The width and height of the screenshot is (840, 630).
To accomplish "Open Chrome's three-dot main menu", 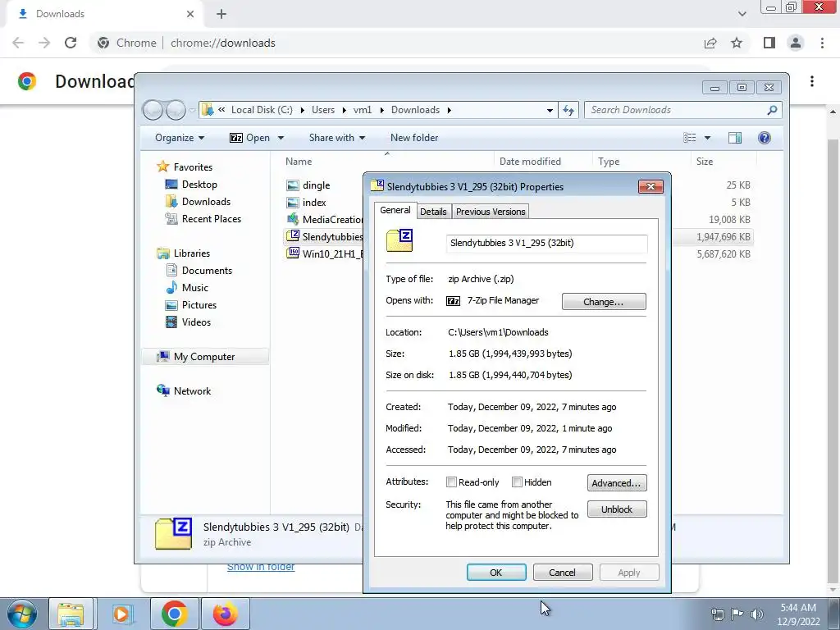I will pyautogui.click(x=822, y=43).
